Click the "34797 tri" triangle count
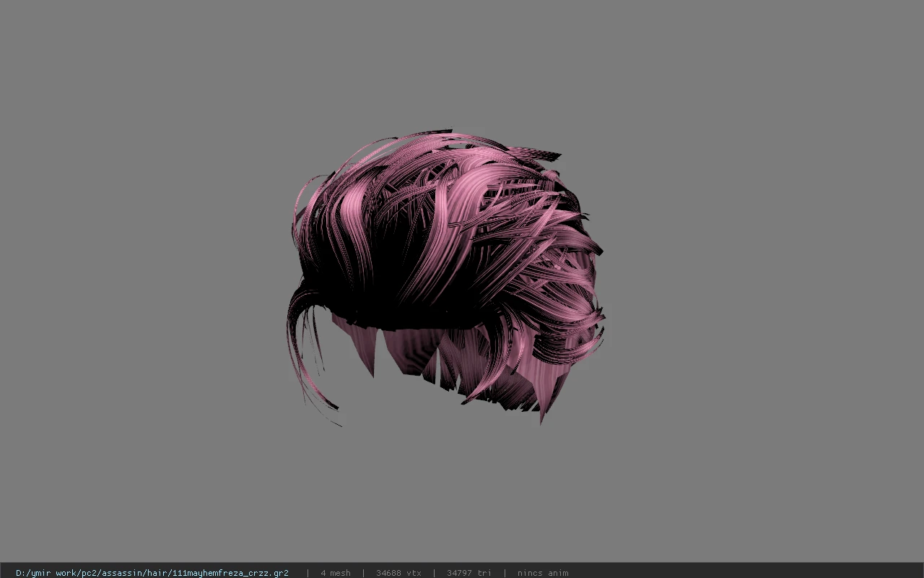924x578 pixels. 469,573
